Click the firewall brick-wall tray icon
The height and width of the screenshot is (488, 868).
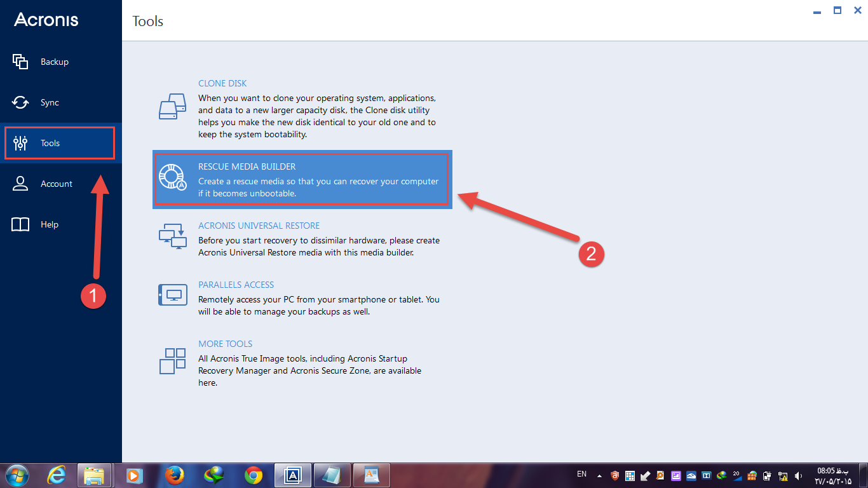click(752, 475)
